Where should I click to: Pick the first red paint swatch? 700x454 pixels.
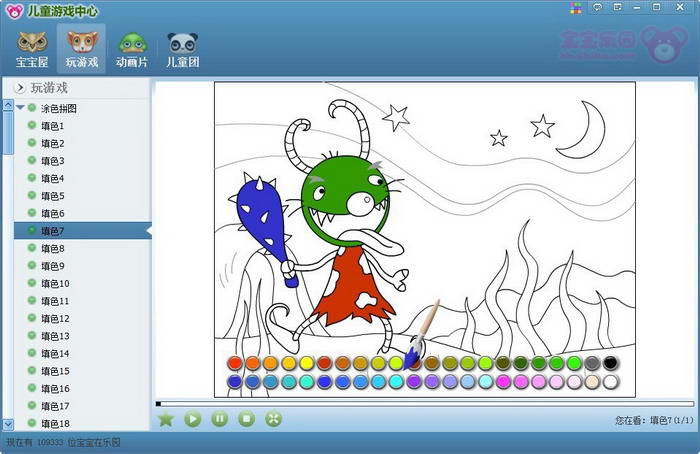point(235,363)
